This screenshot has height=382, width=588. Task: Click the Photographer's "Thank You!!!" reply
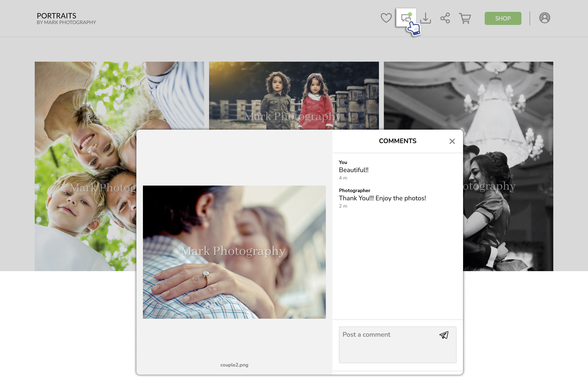(x=382, y=198)
